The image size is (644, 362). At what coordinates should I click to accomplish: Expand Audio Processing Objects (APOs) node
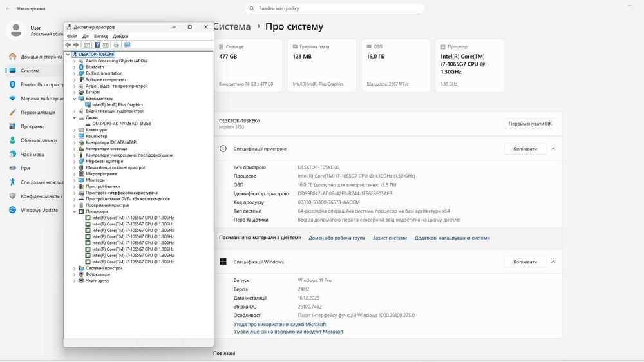pos(75,61)
